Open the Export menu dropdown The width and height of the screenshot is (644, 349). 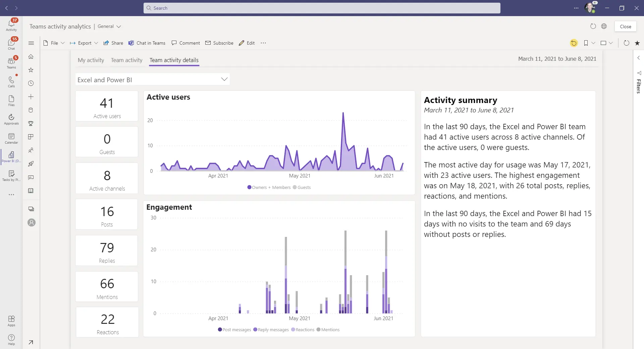[84, 43]
